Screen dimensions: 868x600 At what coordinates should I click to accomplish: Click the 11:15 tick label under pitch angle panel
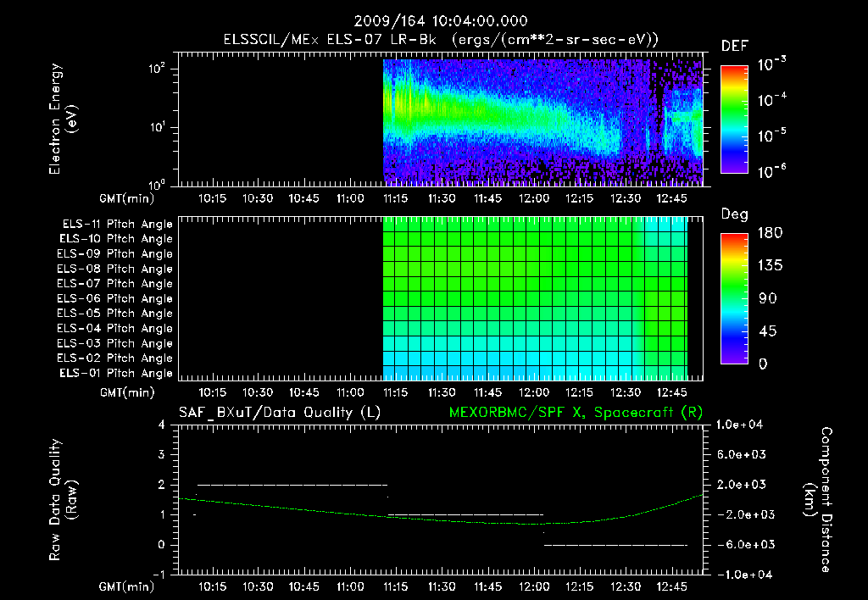pyautogui.click(x=395, y=393)
